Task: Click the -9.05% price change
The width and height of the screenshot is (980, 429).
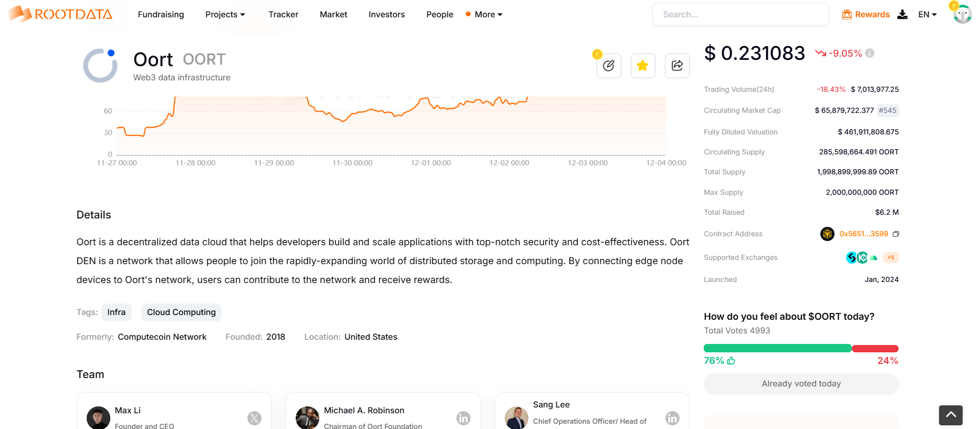Action: click(845, 53)
